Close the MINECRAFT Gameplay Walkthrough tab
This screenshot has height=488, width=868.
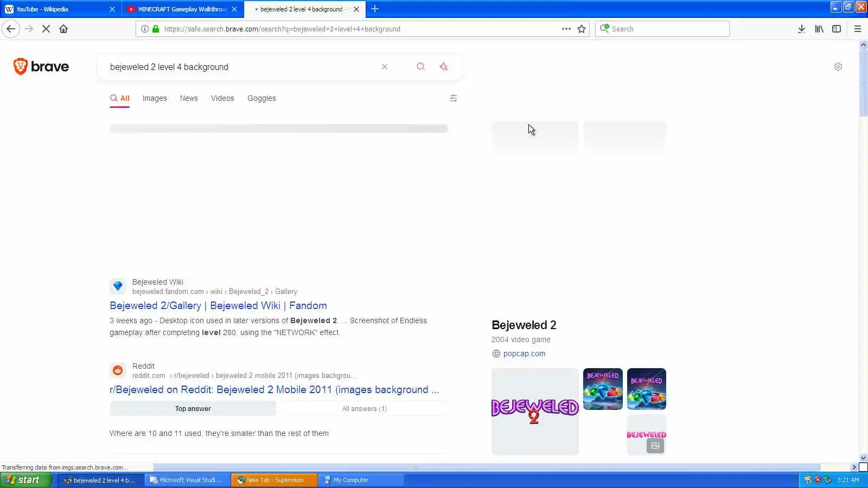click(234, 9)
